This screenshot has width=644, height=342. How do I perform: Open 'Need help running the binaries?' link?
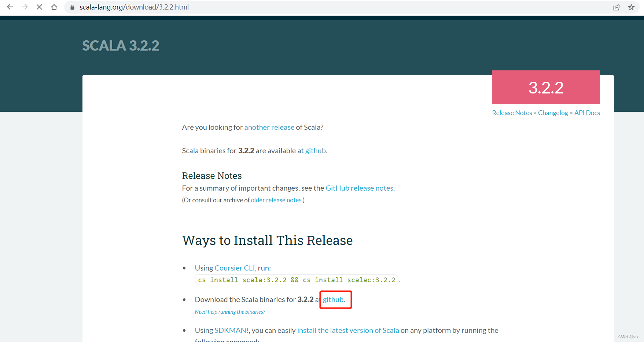pos(230,312)
